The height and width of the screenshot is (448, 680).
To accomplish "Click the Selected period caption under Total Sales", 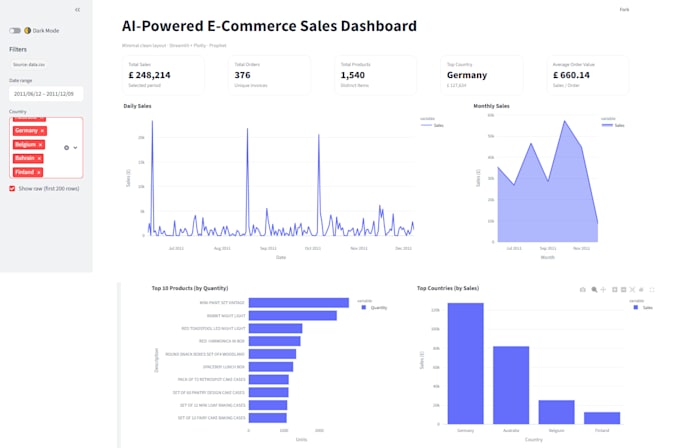I will 144,85.
